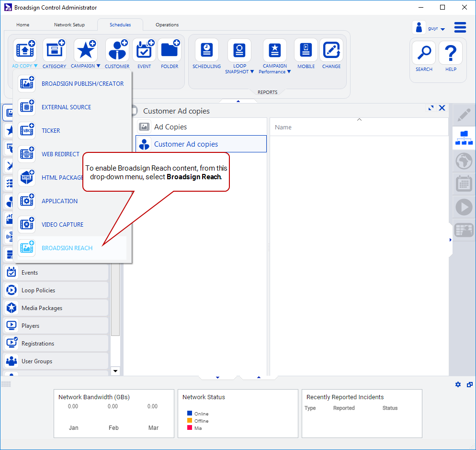Click the sidebar vertical scrollbar thumb
This screenshot has height=450, width=476.
[115, 300]
